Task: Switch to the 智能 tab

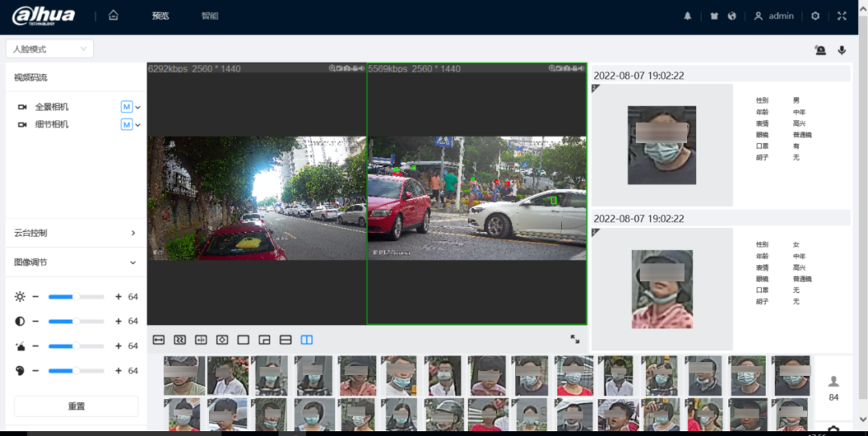Action: click(210, 16)
